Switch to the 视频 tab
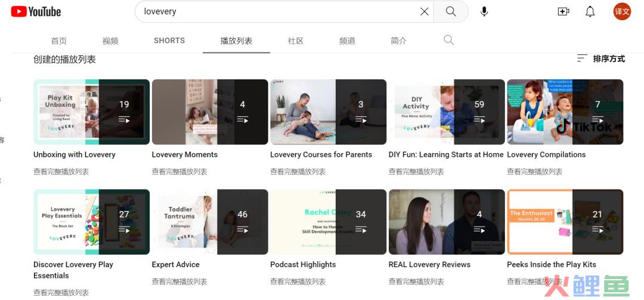The image size is (644, 300). [x=110, y=41]
